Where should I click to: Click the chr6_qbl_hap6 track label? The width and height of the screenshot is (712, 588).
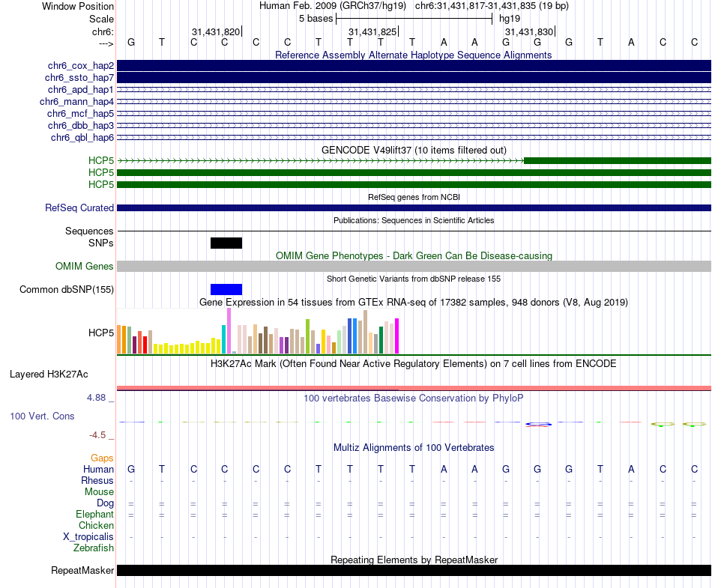pyautogui.click(x=82, y=138)
